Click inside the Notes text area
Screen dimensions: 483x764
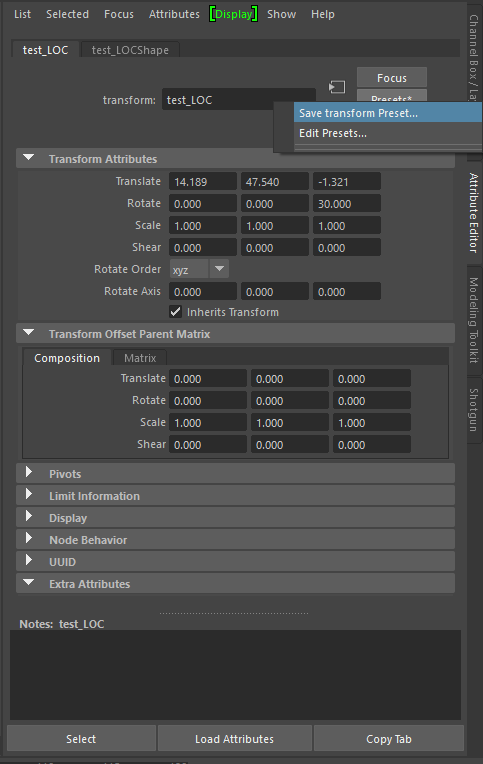point(235,675)
